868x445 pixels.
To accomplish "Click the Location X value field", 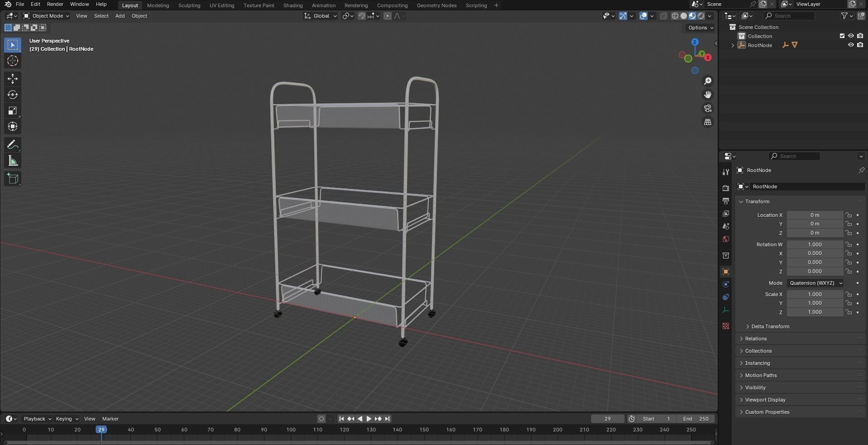I will tap(815, 215).
